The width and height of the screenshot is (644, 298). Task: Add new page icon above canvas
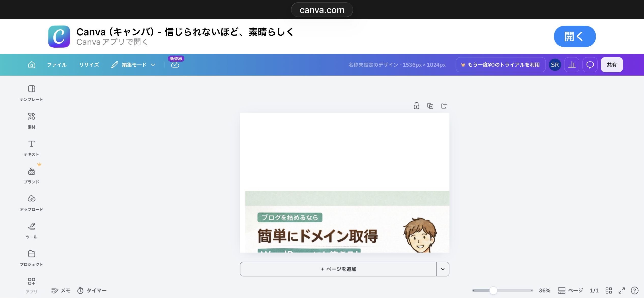tap(444, 106)
